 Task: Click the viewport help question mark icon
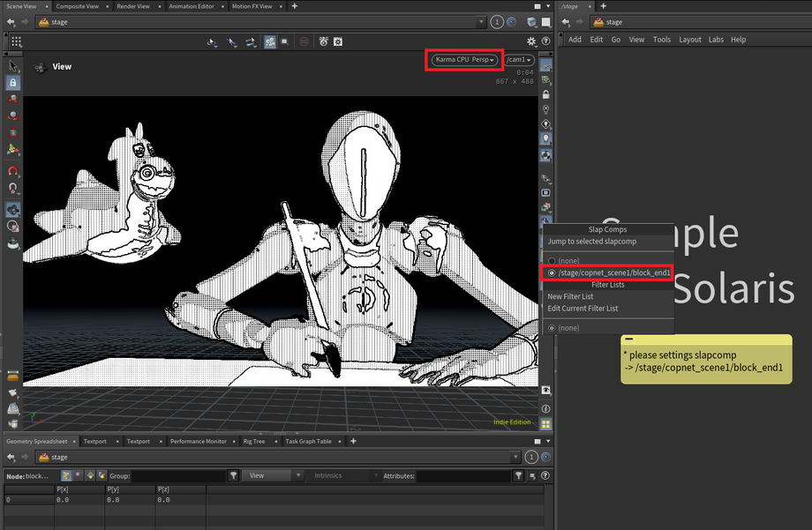pyautogui.click(x=546, y=41)
